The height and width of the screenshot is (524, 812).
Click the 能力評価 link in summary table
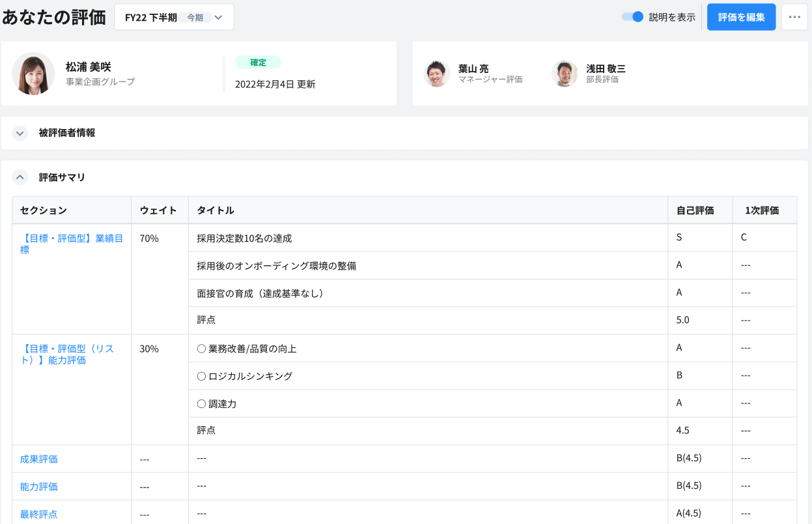pyautogui.click(x=39, y=486)
